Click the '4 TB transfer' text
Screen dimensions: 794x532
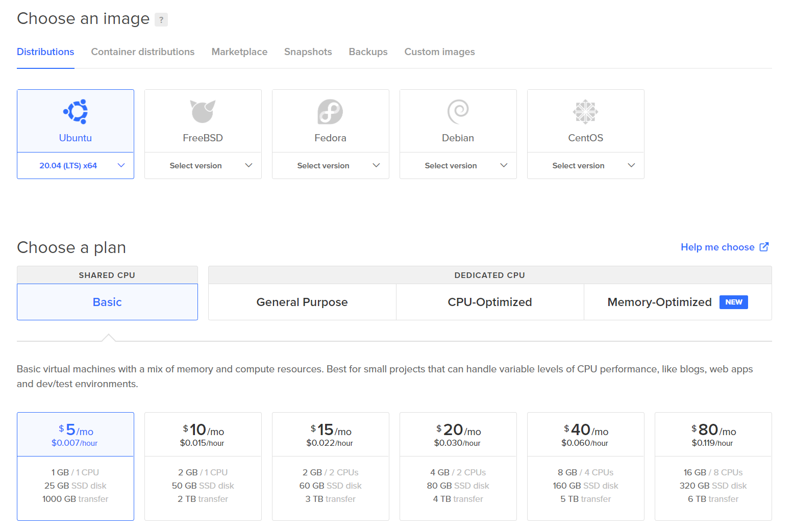pyautogui.click(x=458, y=499)
